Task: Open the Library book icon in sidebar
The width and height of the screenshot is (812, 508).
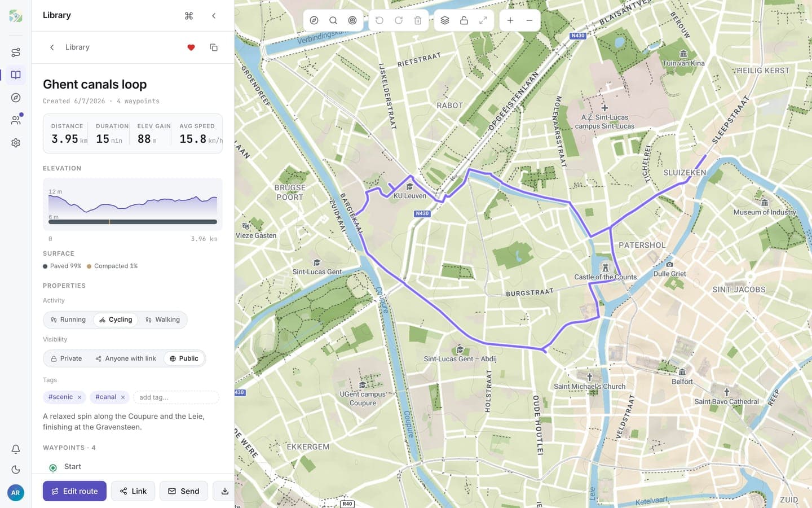Action: pos(16,75)
